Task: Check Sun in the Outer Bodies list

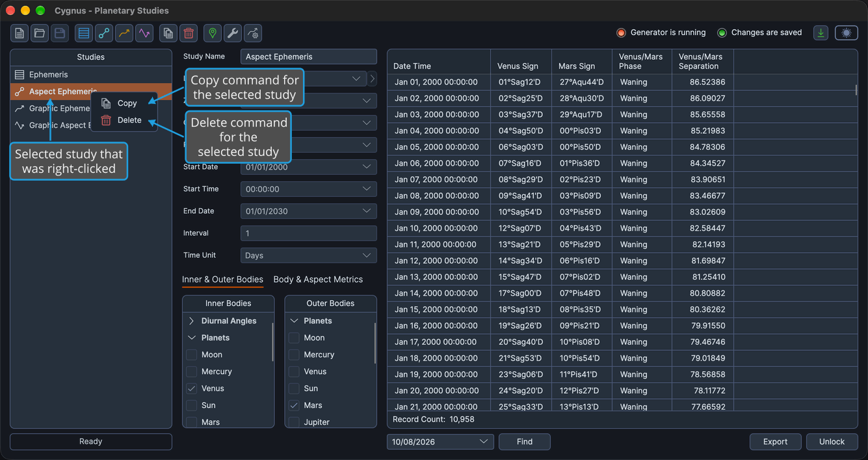Action: (295, 389)
